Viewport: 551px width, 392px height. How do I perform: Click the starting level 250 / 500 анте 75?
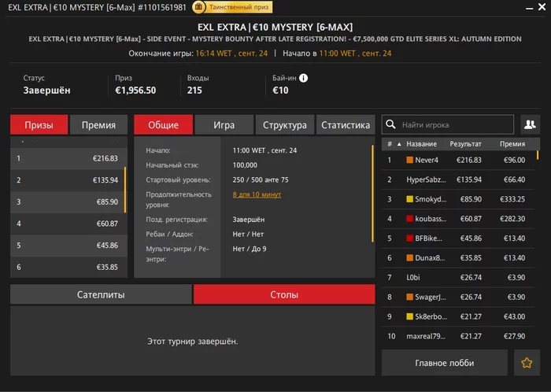pyautogui.click(x=261, y=179)
